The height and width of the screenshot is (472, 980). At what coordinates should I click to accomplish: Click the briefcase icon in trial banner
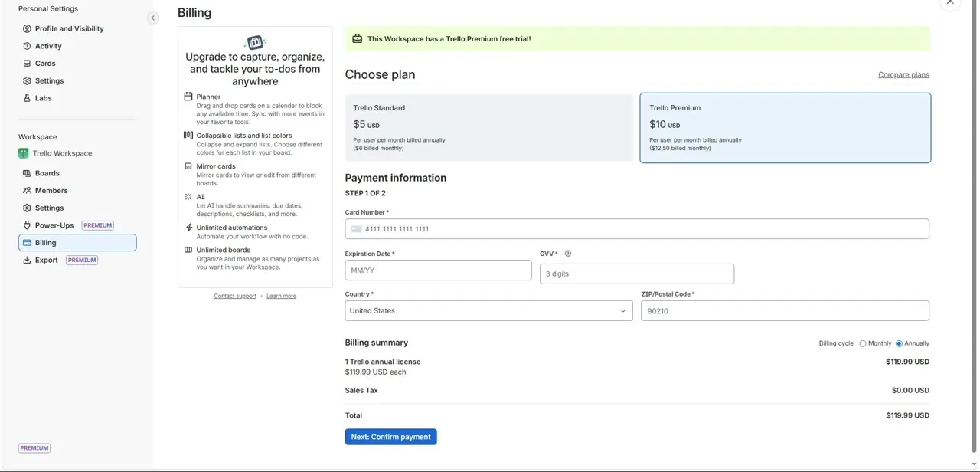coord(357,39)
